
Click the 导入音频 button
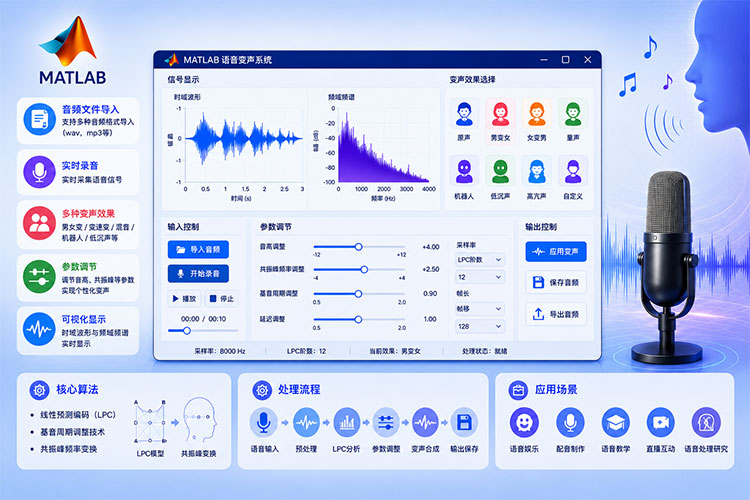198,249
